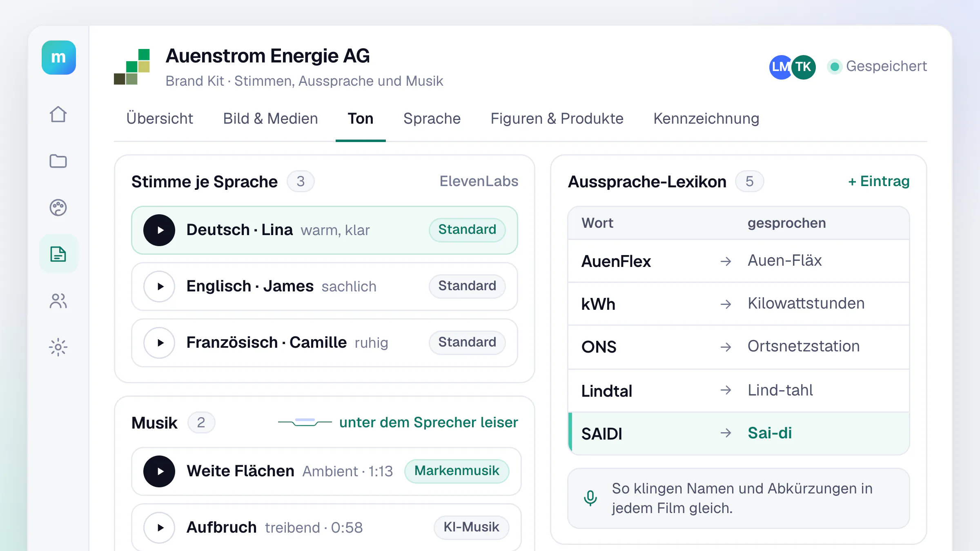
Task: Play the Aufbruch music track
Action: point(159,528)
